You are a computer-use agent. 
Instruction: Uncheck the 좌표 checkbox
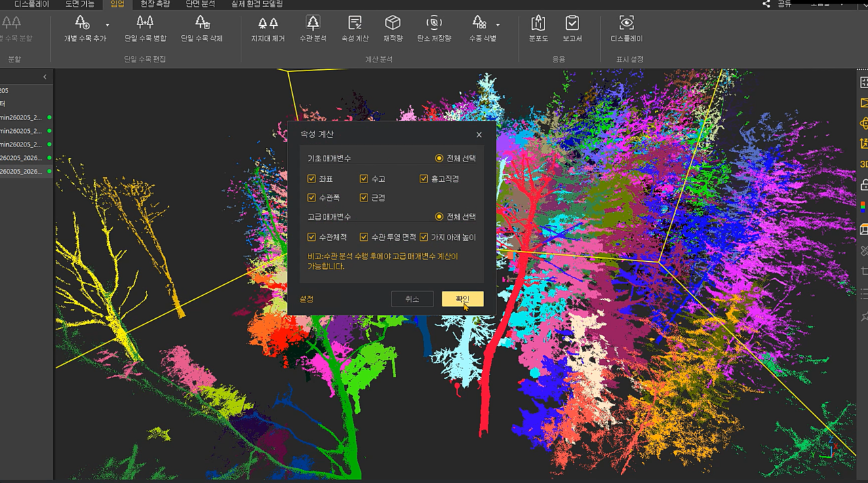[311, 179]
